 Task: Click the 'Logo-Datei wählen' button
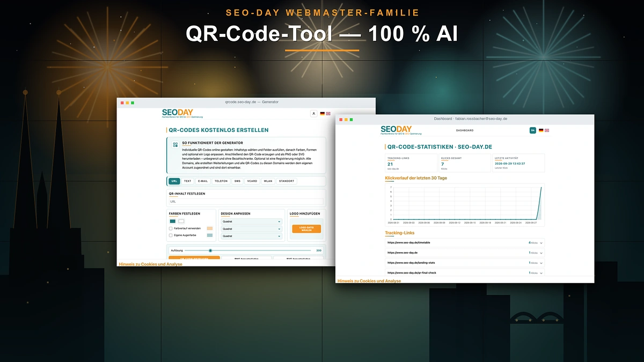306,229
